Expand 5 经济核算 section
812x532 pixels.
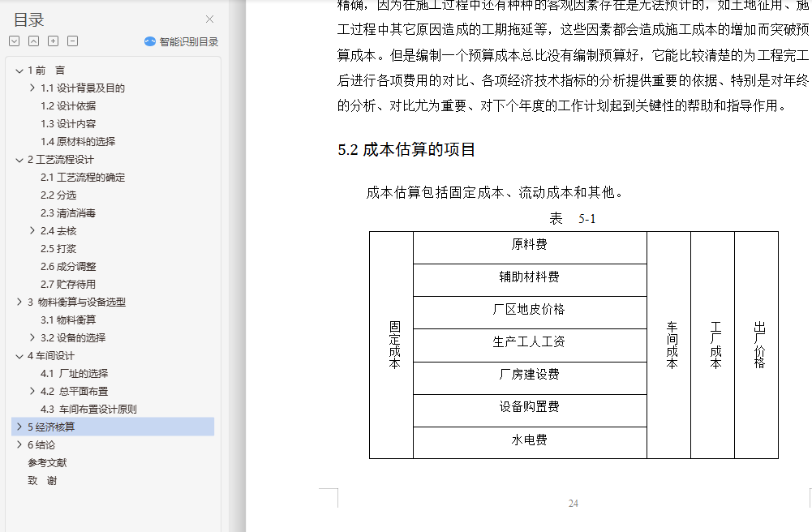[19, 427]
